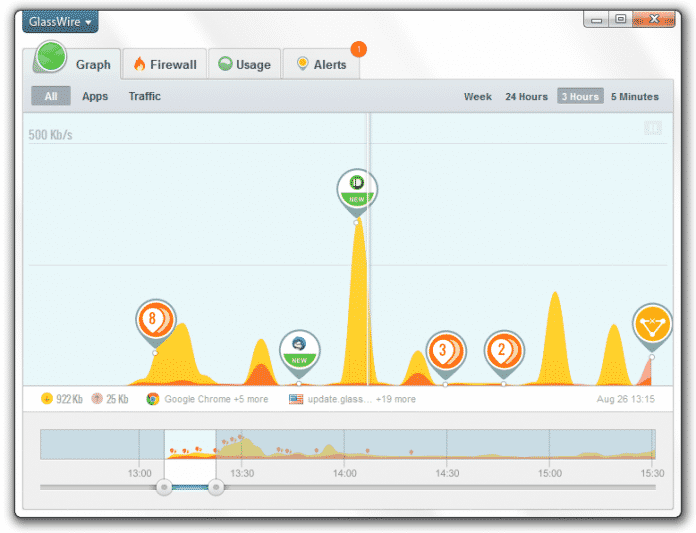Set time range to Week
This screenshot has width=696, height=533.
tap(477, 97)
